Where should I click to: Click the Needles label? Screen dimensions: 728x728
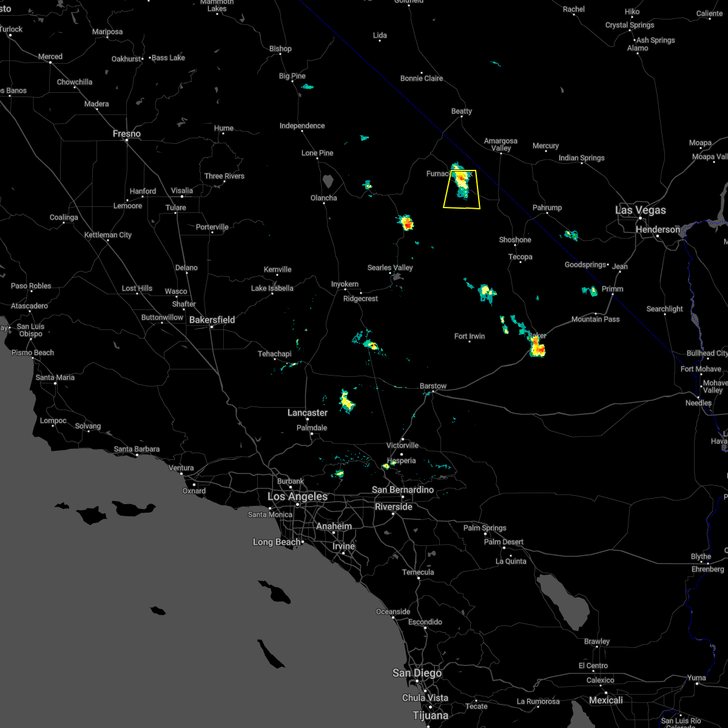click(698, 403)
